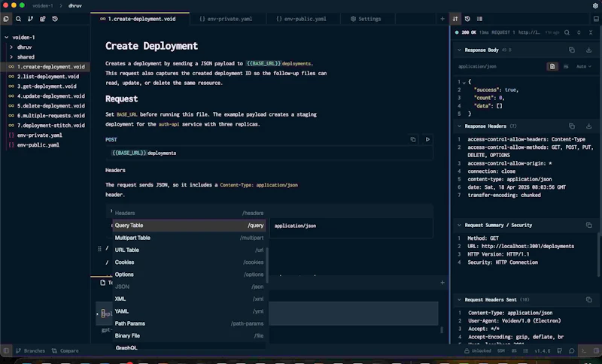
Task: Select the response arrows panel icon
Action: pos(455,18)
